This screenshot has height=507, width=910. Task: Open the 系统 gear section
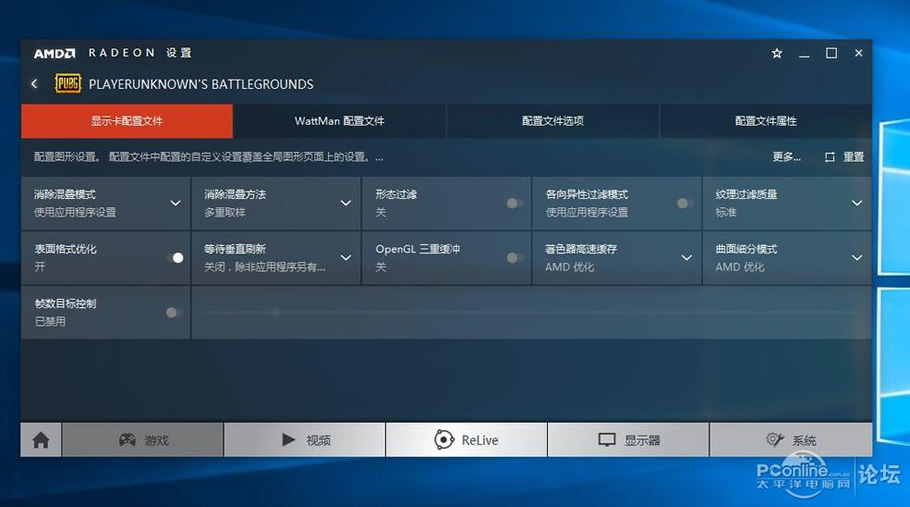[x=790, y=440]
